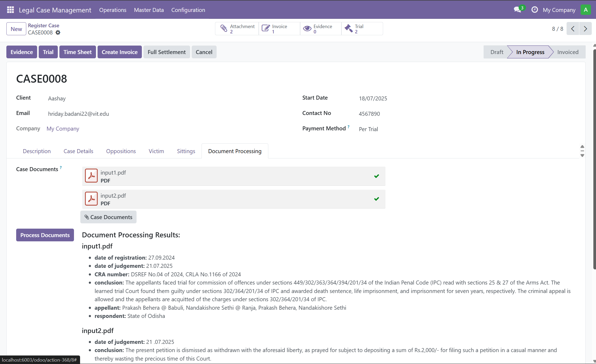Screen dimensions: 596x364
Task: Set the status to Invoiced
Action: [568, 52]
